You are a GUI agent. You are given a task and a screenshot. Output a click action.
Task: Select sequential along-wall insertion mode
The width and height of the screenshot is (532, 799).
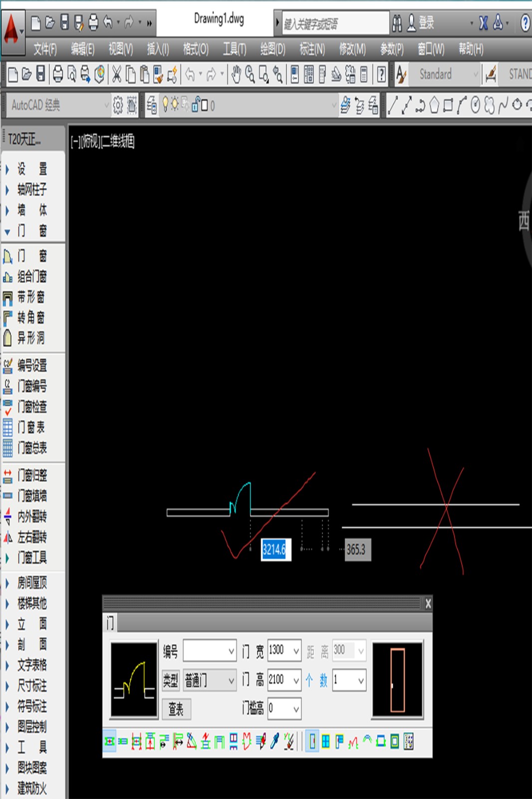point(123,742)
